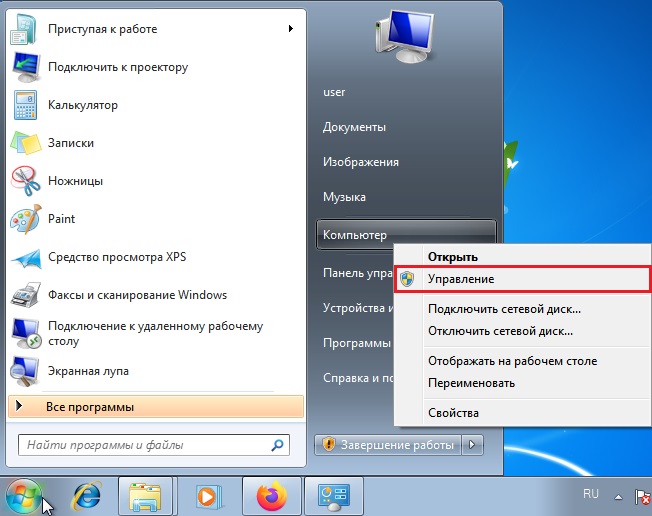
Task: Open Windows Explorer folder on the taskbar
Action: (x=145, y=496)
